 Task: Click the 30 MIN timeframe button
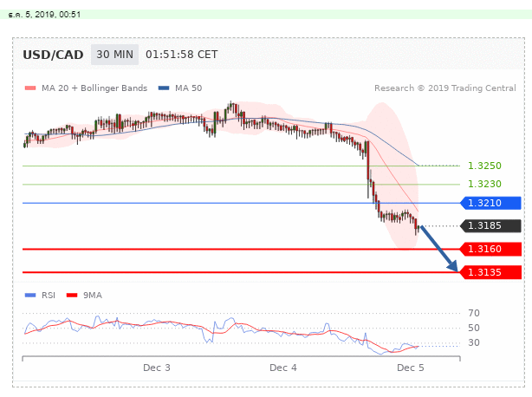pos(114,55)
